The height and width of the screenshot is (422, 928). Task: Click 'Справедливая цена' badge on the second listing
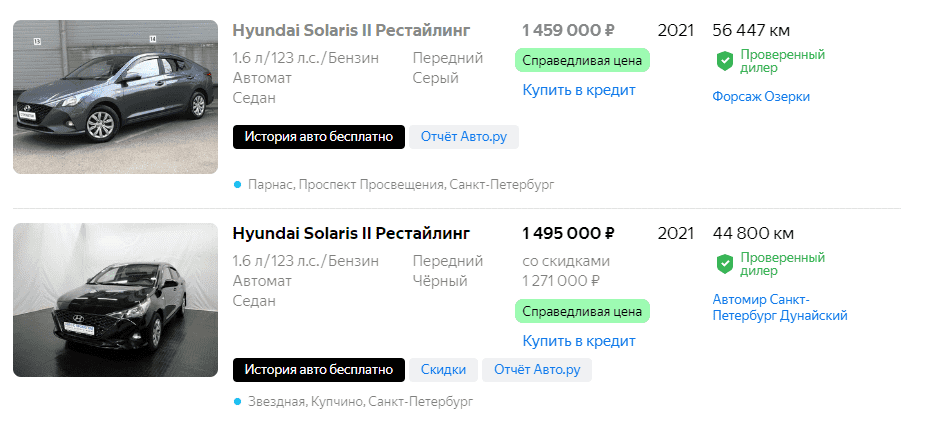(583, 311)
